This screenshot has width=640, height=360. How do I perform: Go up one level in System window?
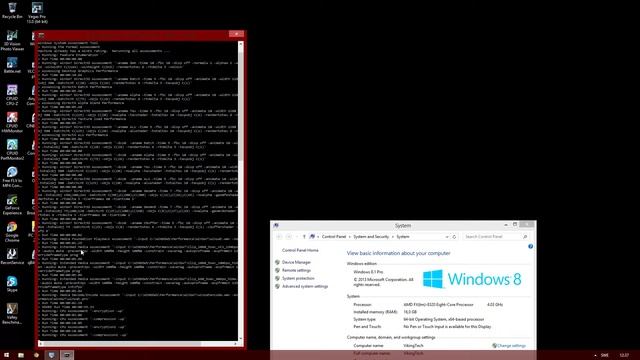[304, 237]
